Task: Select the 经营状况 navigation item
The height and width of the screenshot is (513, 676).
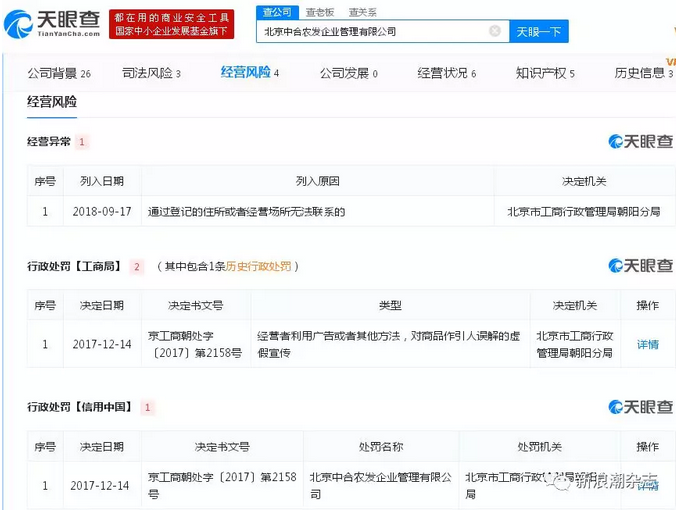Action: 447,73
